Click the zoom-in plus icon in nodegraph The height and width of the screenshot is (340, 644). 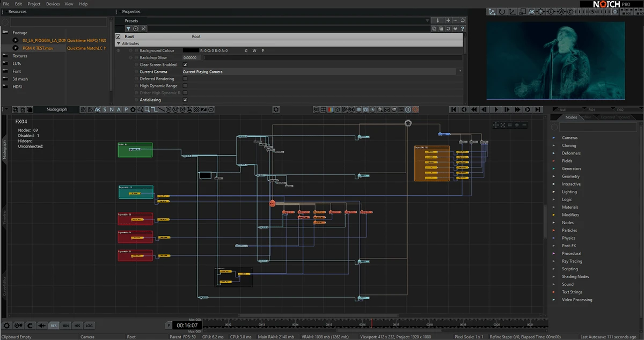click(x=517, y=125)
